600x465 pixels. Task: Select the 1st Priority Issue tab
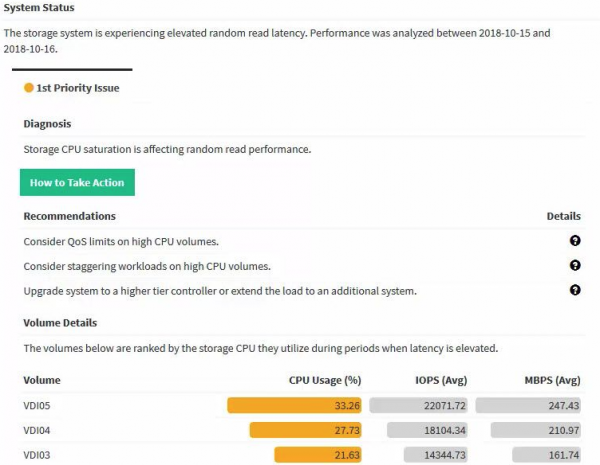(x=76, y=88)
